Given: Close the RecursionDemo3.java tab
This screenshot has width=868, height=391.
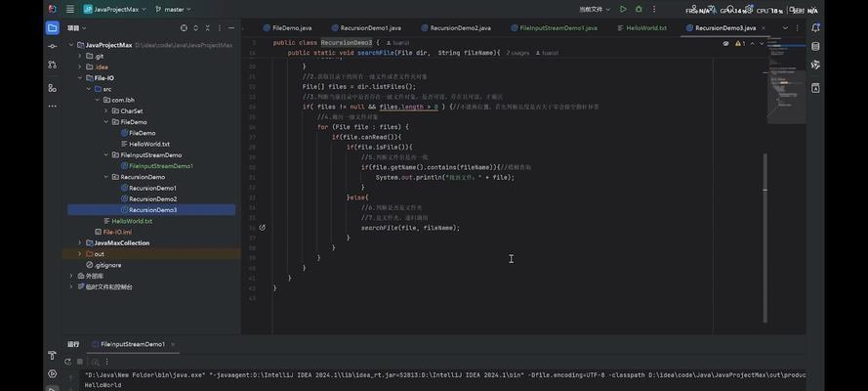Looking at the screenshot, I should tap(765, 27).
